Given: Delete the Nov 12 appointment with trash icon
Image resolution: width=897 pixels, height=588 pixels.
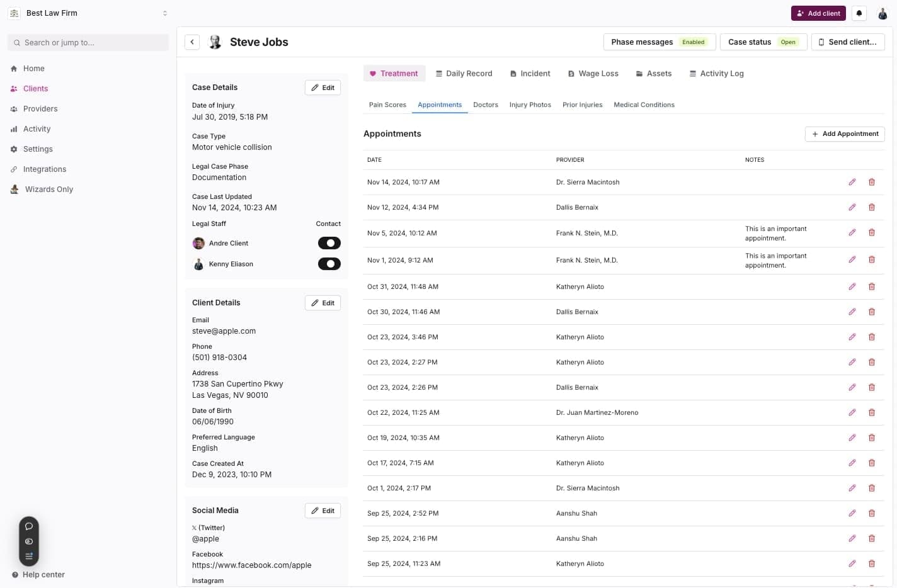Looking at the screenshot, I should pos(872,207).
